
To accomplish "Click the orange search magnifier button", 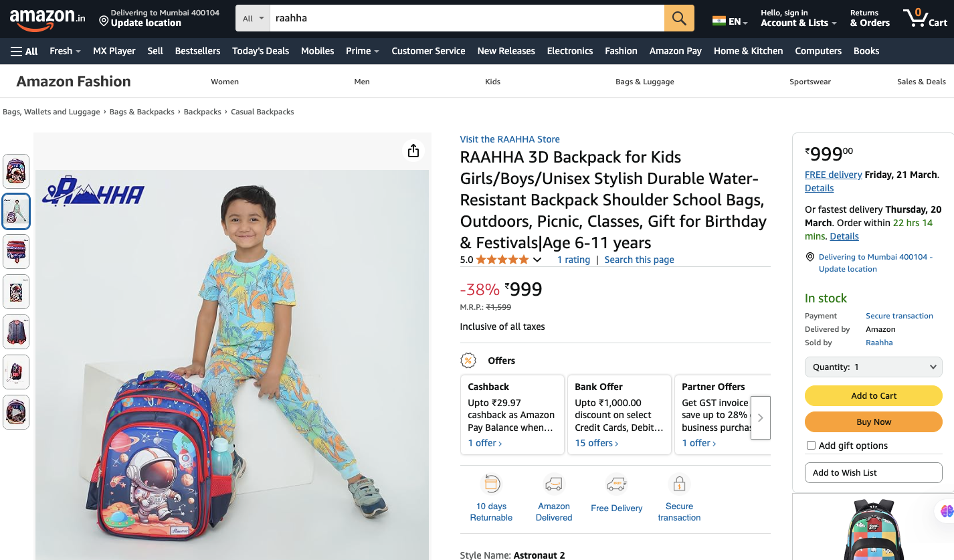I will [679, 18].
